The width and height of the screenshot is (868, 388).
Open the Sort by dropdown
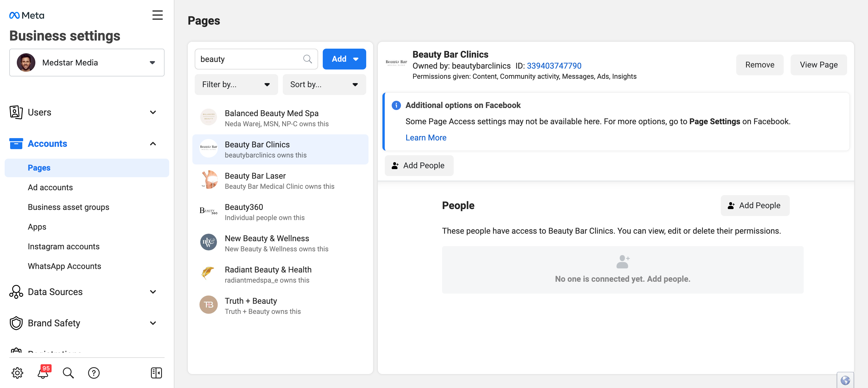(x=324, y=84)
